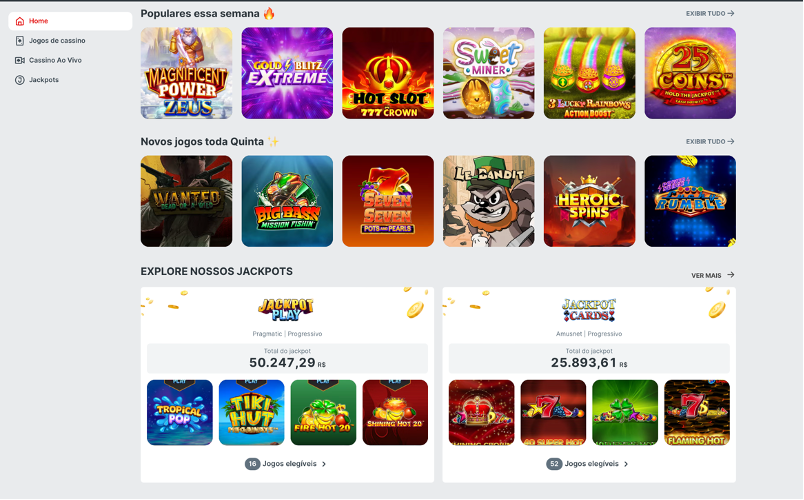Screen dimensions: 804x500
Task: View the 52 Jogos elegíveis link
Action: [588, 464]
